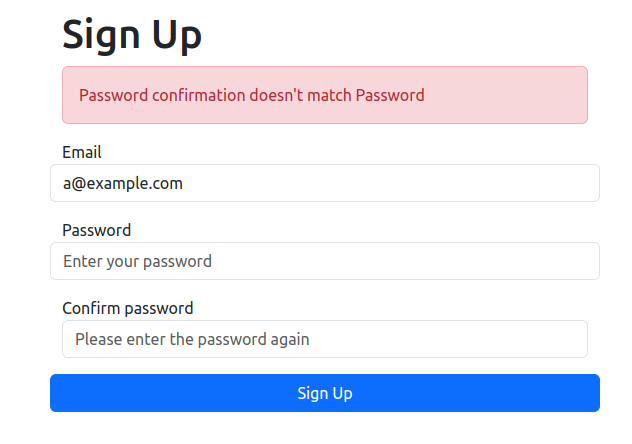Click the red password mismatch alert
The width and height of the screenshot is (632, 444).
[324, 95]
